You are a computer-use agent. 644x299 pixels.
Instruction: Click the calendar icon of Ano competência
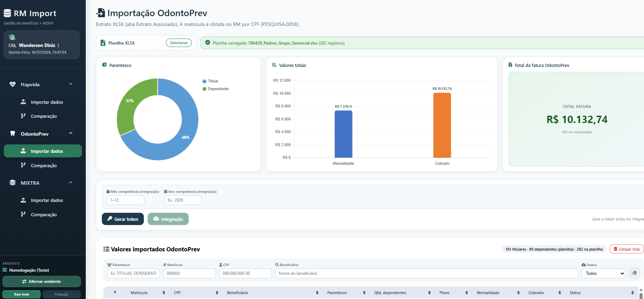pyautogui.click(x=166, y=192)
